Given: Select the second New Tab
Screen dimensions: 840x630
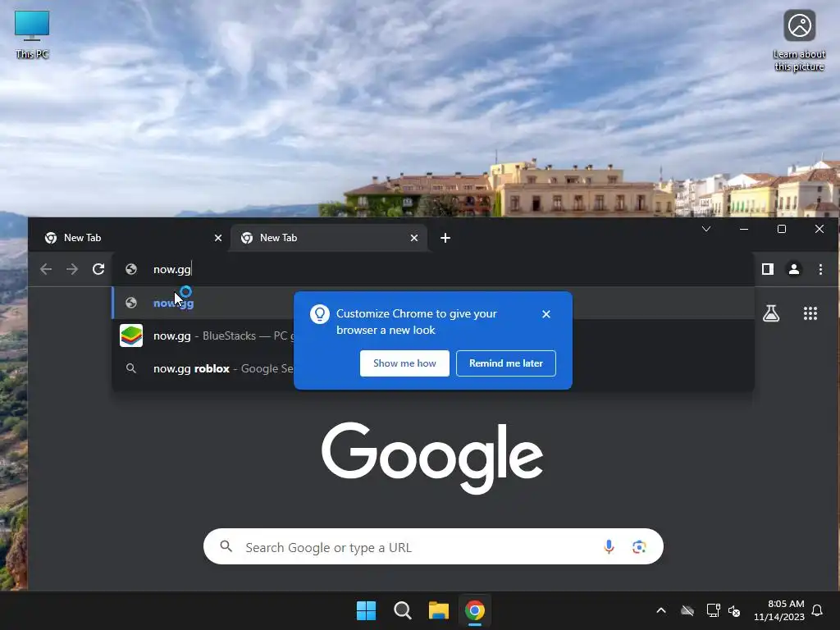Looking at the screenshot, I should pos(329,238).
